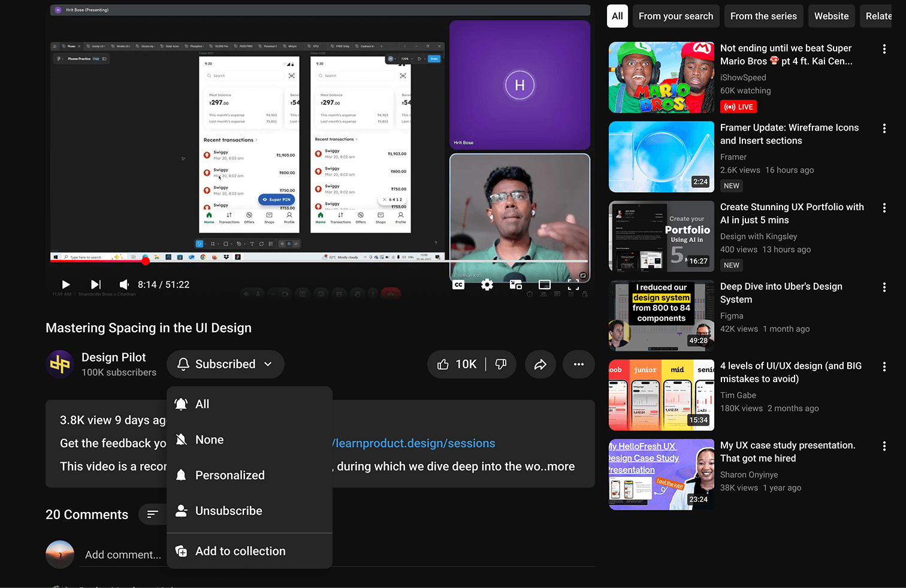Open the comments sort menu
The width and height of the screenshot is (906, 588).
pos(153,514)
